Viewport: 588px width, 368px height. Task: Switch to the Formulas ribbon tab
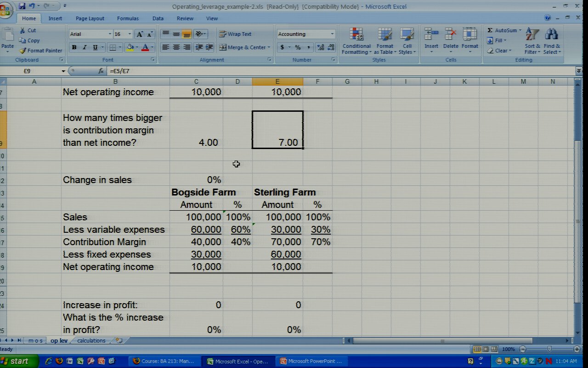tap(128, 18)
